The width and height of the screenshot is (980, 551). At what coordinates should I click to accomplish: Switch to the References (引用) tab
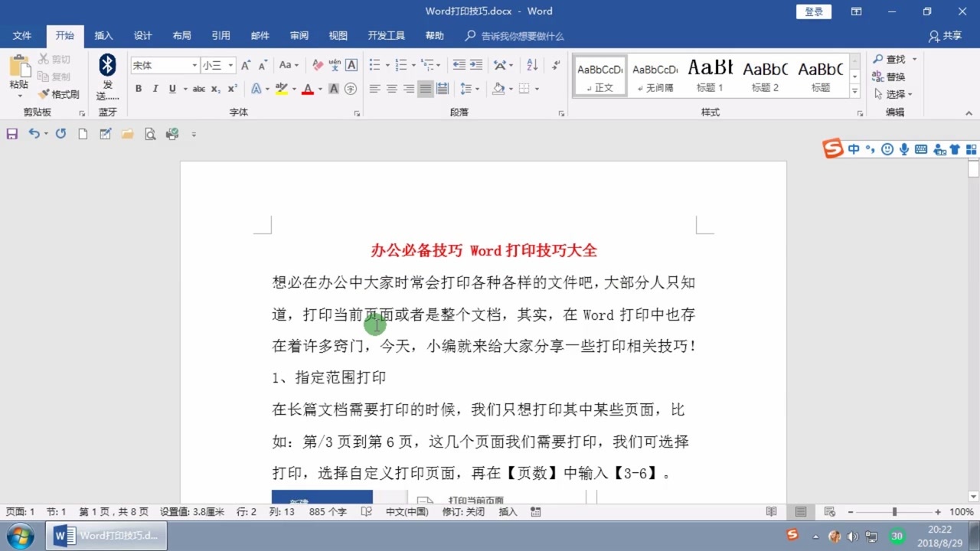point(221,36)
